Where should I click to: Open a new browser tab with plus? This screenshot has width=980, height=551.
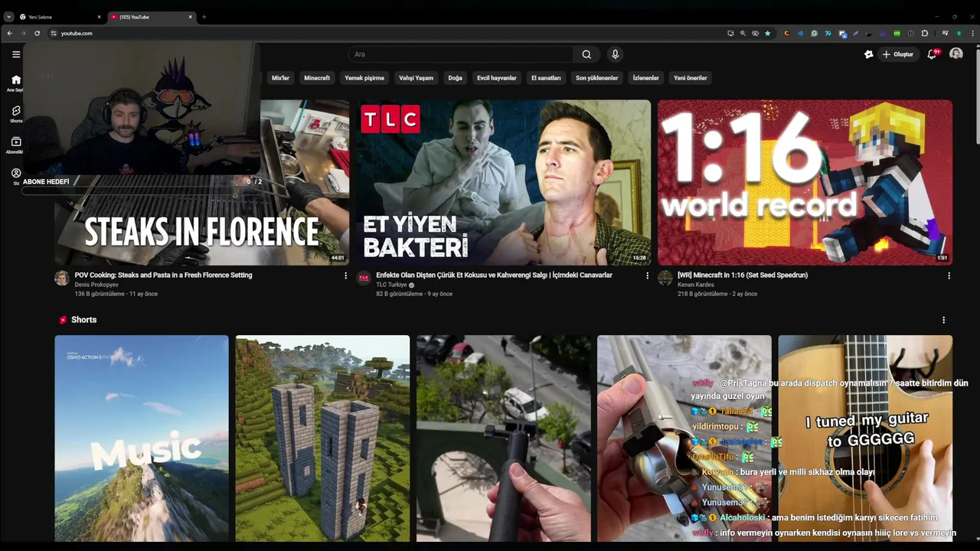click(204, 17)
